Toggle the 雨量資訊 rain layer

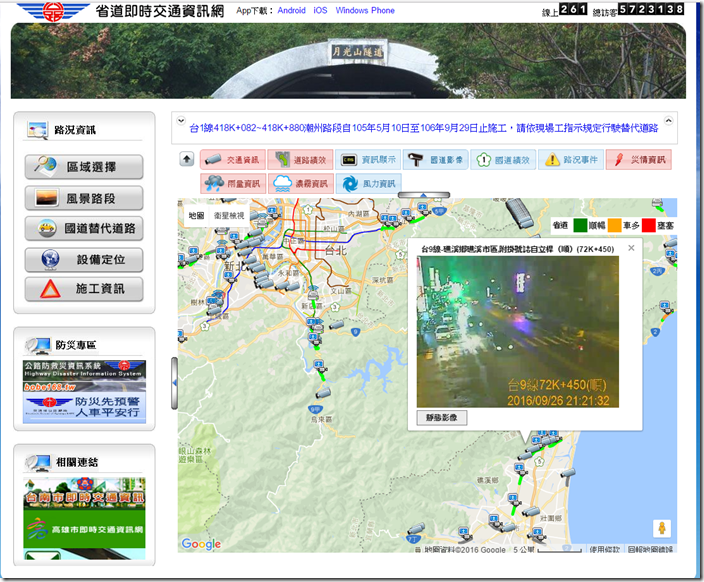[233, 183]
